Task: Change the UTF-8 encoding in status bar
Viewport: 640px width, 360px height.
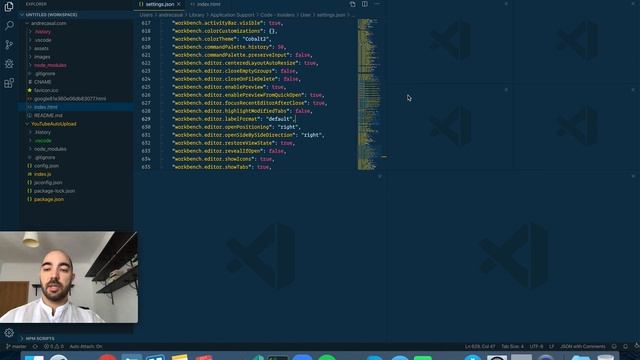Action: [x=536, y=347]
